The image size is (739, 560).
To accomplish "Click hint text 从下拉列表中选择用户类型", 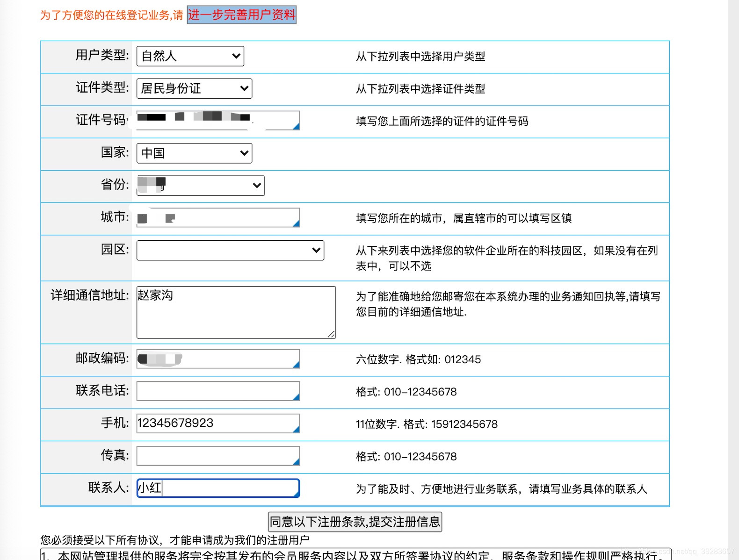I will 420,57.
